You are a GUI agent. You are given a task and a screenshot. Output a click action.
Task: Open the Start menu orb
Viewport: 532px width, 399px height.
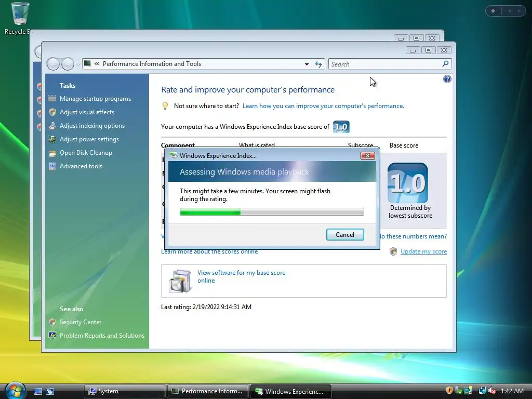click(x=15, y=391)
